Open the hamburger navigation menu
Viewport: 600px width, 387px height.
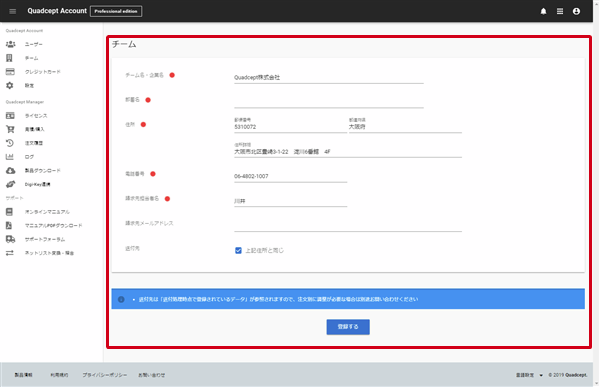13,11
